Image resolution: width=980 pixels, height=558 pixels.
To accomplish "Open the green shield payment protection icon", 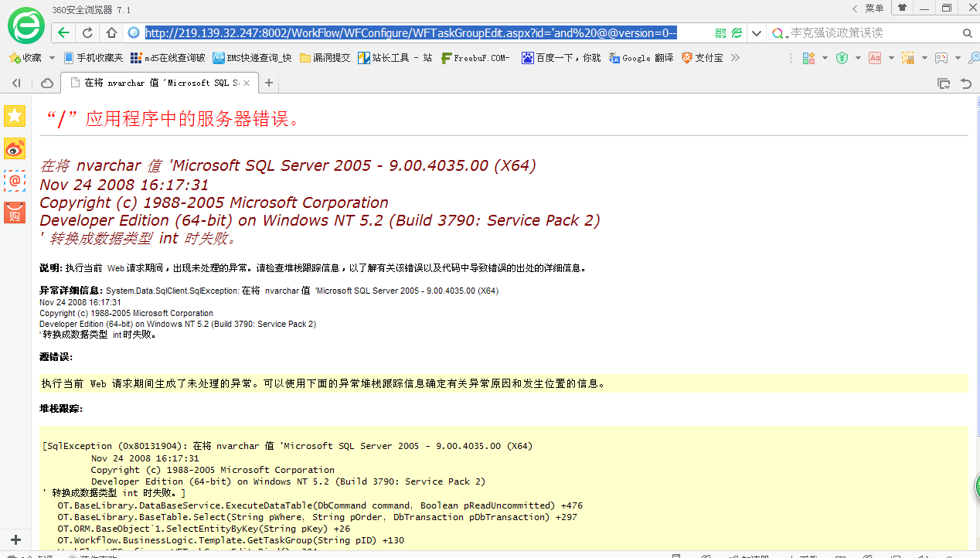I will click(x=842, y=58).
